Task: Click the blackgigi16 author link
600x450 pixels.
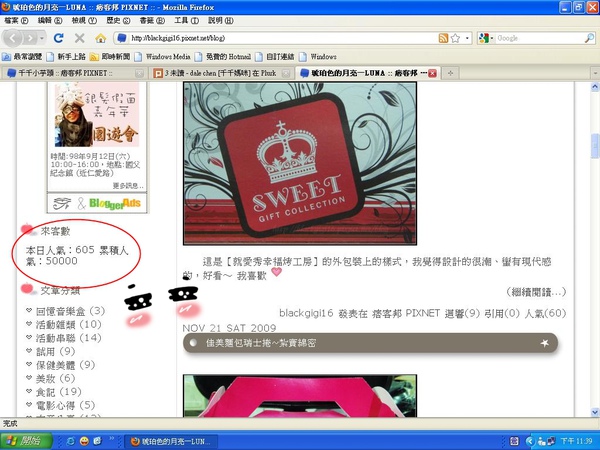Action: 306,313
